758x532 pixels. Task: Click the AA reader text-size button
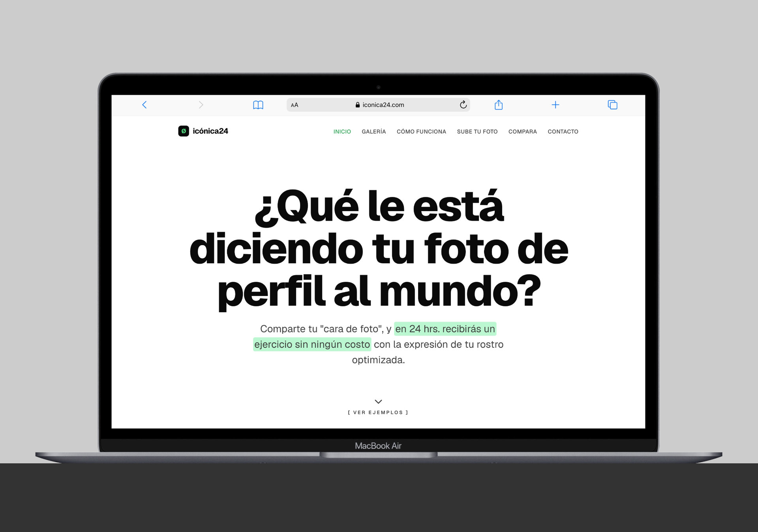(x=295, y=105)
